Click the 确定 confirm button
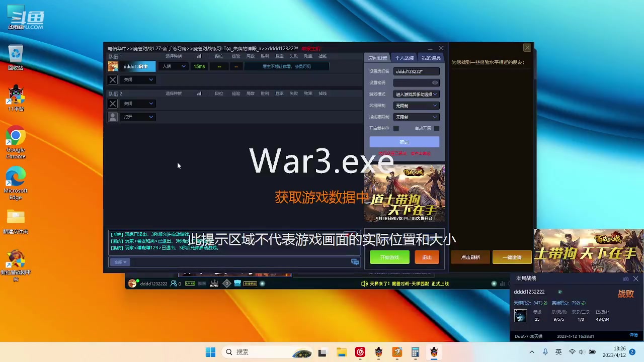This screenshot has width=644, height=362. click(405, 142)
